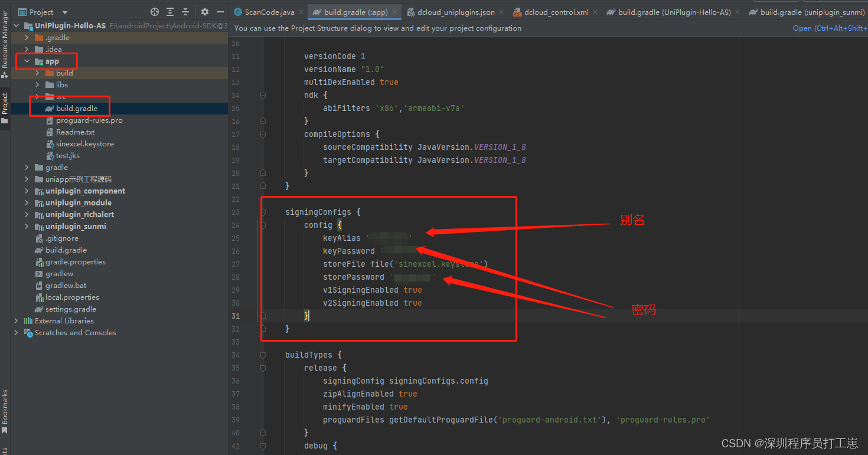868x455 pixels.
Task: Select root-level build.gradle file
Action: (66, 250)
